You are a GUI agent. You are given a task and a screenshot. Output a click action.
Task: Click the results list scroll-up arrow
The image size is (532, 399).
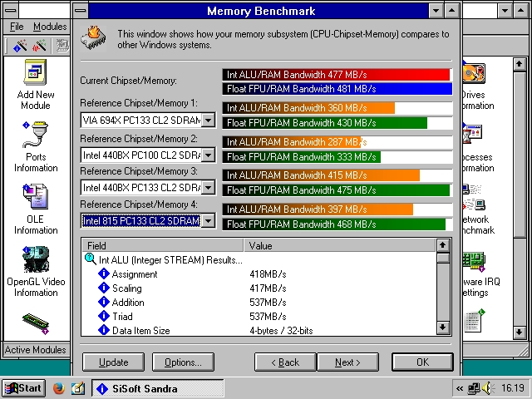[x=443, y=245]
